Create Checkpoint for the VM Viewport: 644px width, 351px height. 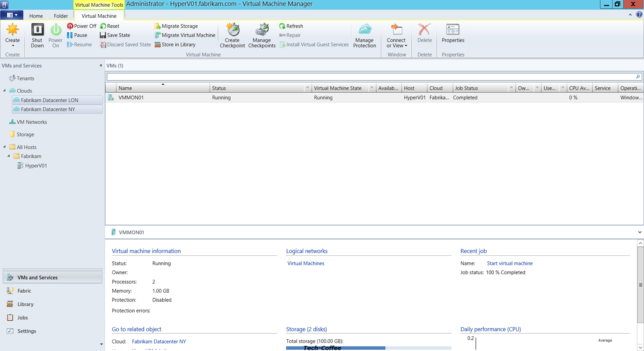point(232,36)
